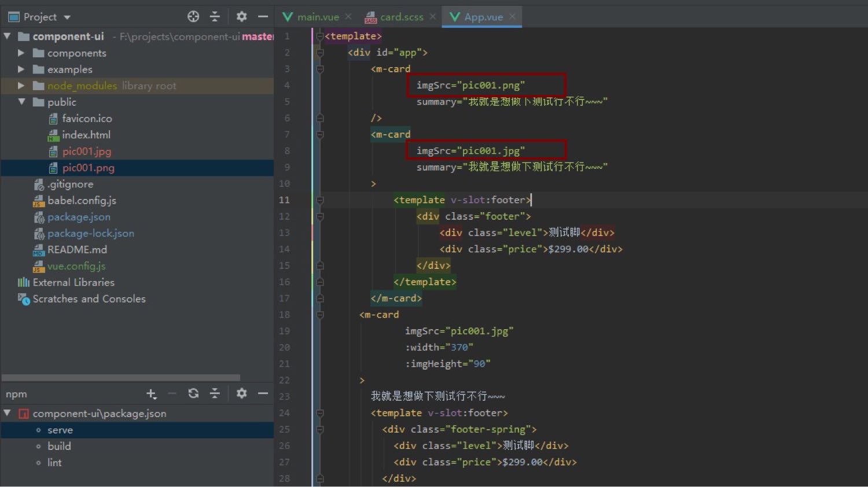Viewport: 868px width, 487px height.
Task: Select the App.vue tab
Action: point(483,17)
